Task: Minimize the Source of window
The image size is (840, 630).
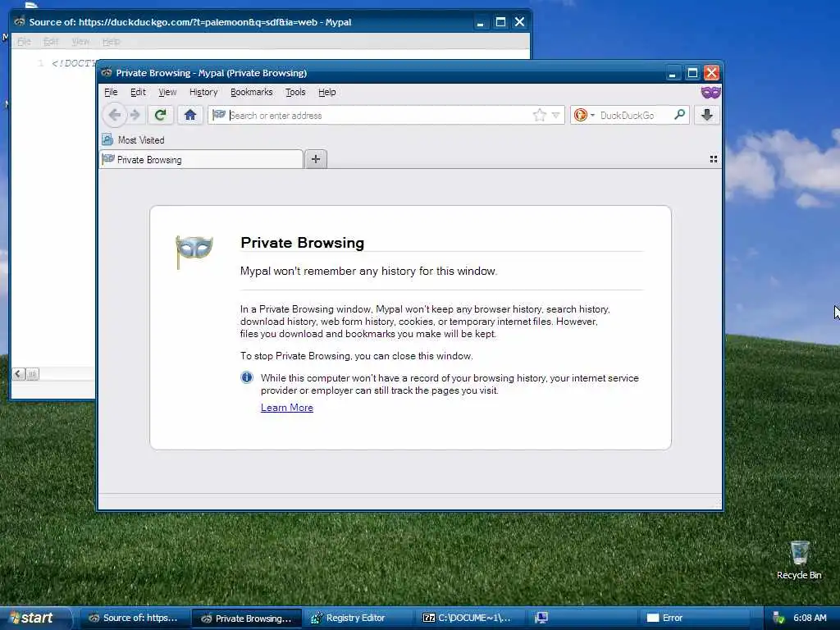Action: coord(480,22)
